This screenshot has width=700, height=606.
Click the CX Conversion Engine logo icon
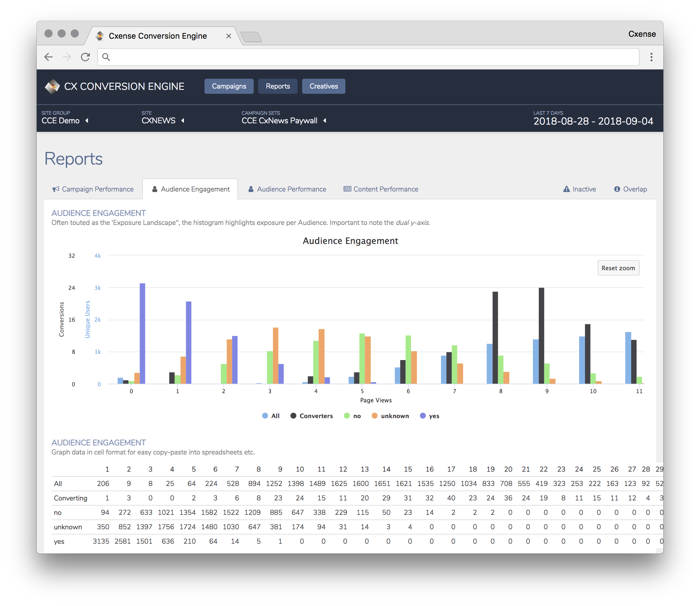click(x=52, y=86)
